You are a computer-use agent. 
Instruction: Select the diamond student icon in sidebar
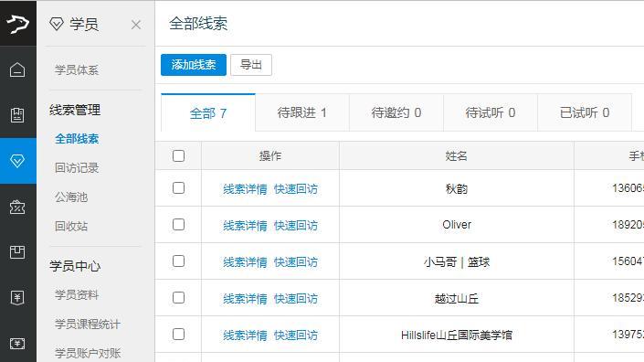tap(17, 161)
